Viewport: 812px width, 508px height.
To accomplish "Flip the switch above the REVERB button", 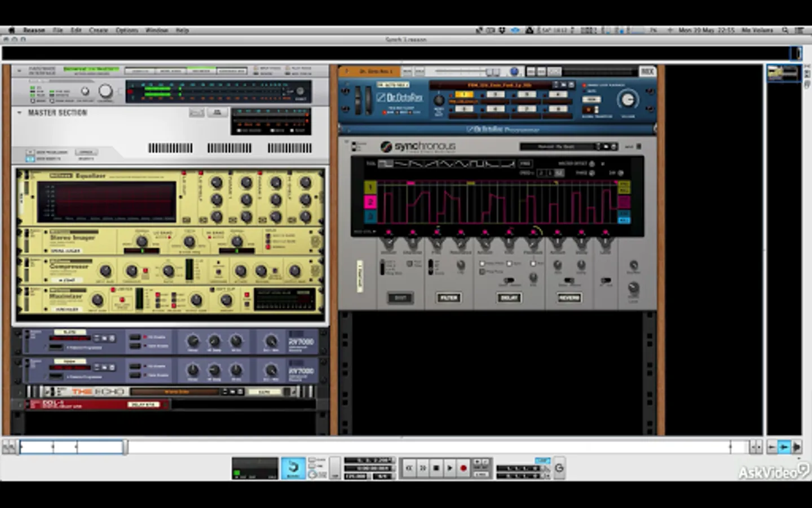I will [x=569, y=281].
